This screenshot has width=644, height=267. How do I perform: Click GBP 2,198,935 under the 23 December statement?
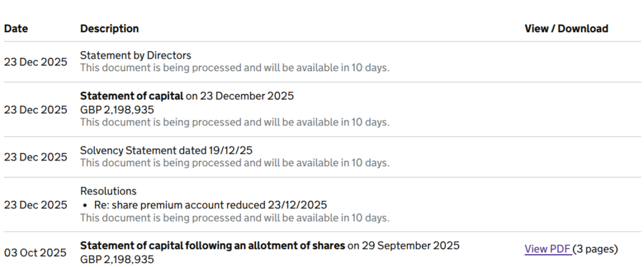(117, 110)
